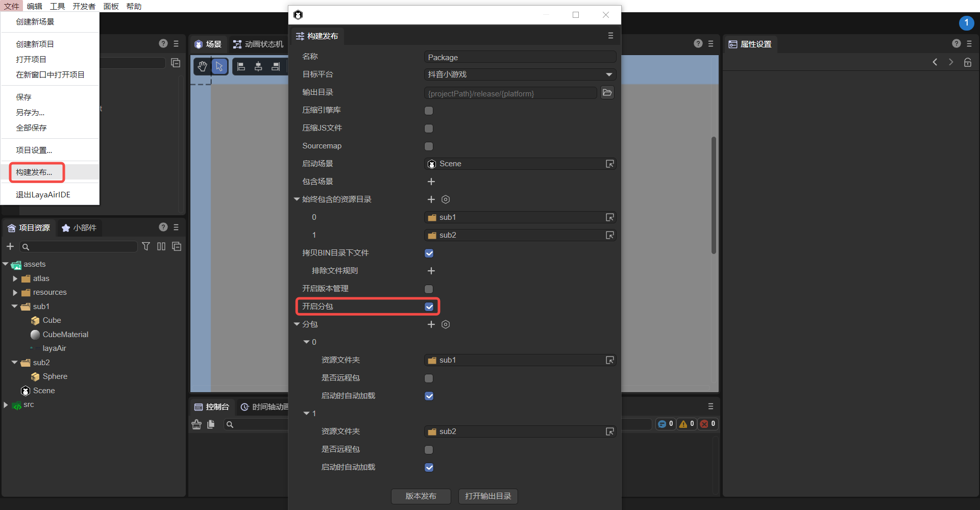
Task: Collapse the 始终包含的资源目录 section
Action: [297, 199]
